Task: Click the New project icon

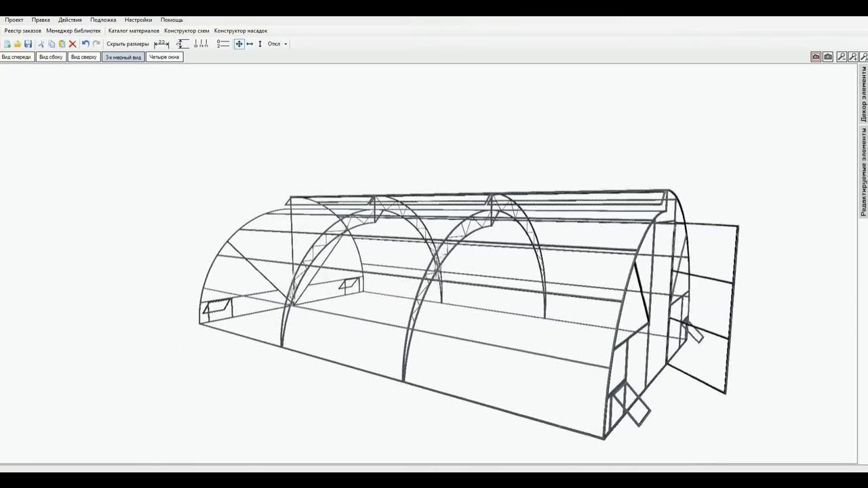Action: [x=7, y=43]
